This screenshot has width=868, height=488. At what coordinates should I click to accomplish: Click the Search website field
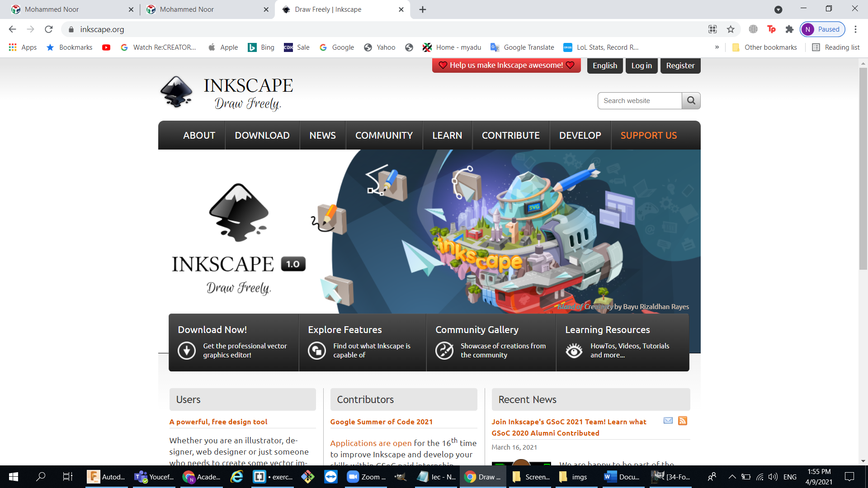click(639, 101)
